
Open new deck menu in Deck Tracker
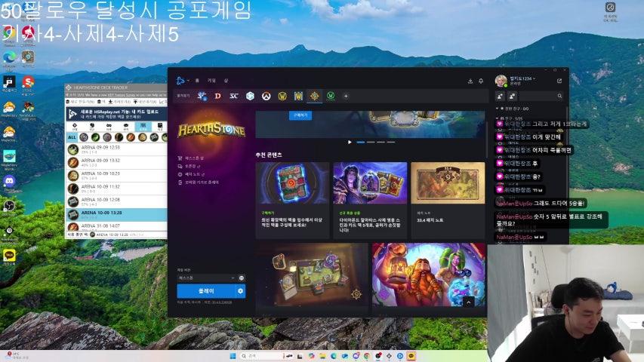tap(81, 102)
